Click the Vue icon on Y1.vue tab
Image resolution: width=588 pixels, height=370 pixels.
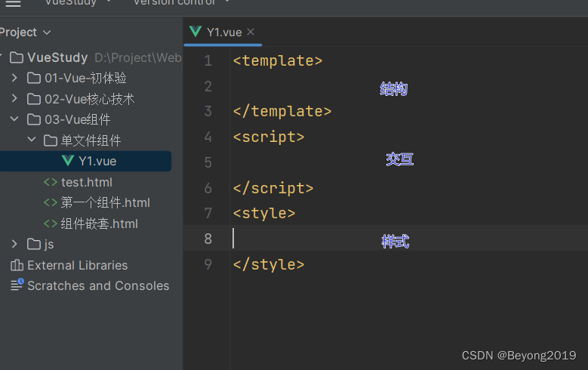click(x=196, y=32)
